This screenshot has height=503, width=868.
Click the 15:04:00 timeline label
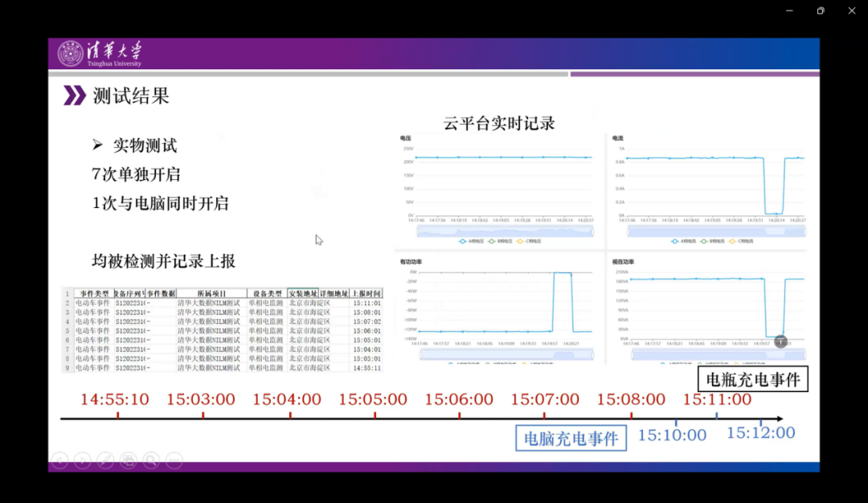coord(287,399)
